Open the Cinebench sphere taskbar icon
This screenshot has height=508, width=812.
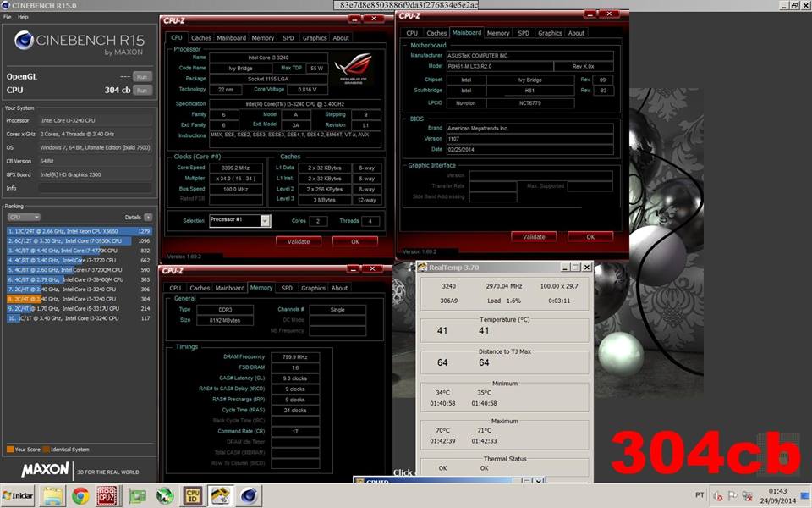click(x=250, y=496)
